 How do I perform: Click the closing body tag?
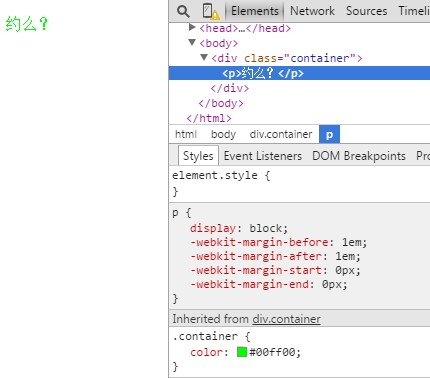click(221, 103)
